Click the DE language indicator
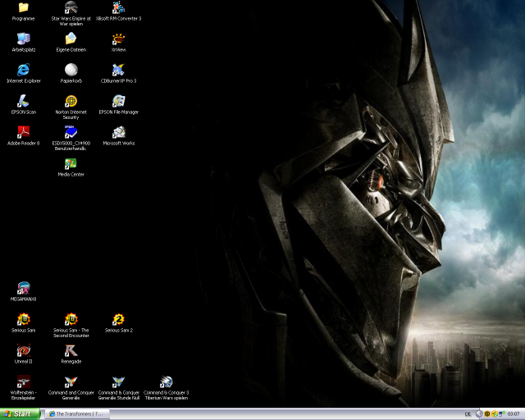525x420 pixels. click(468, 414)
